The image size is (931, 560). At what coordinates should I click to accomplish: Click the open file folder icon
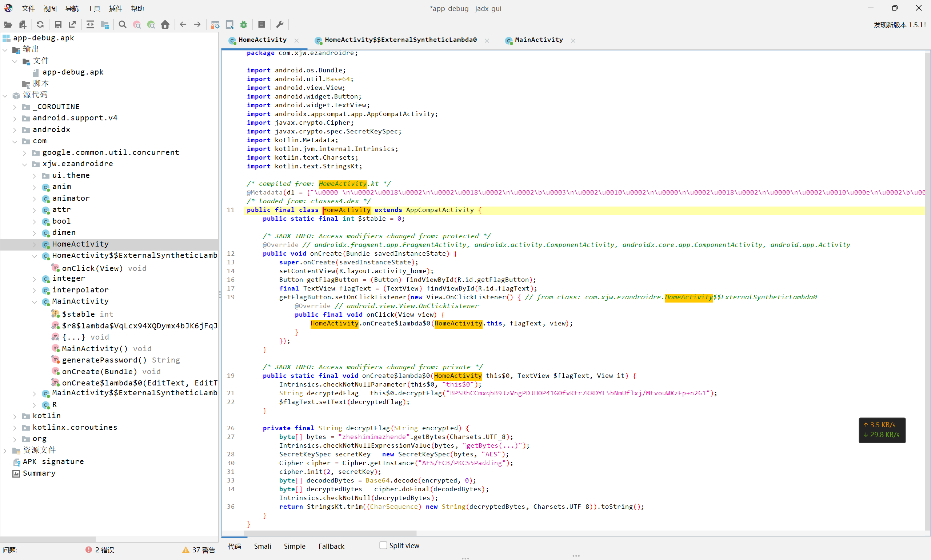pos(8,24)
